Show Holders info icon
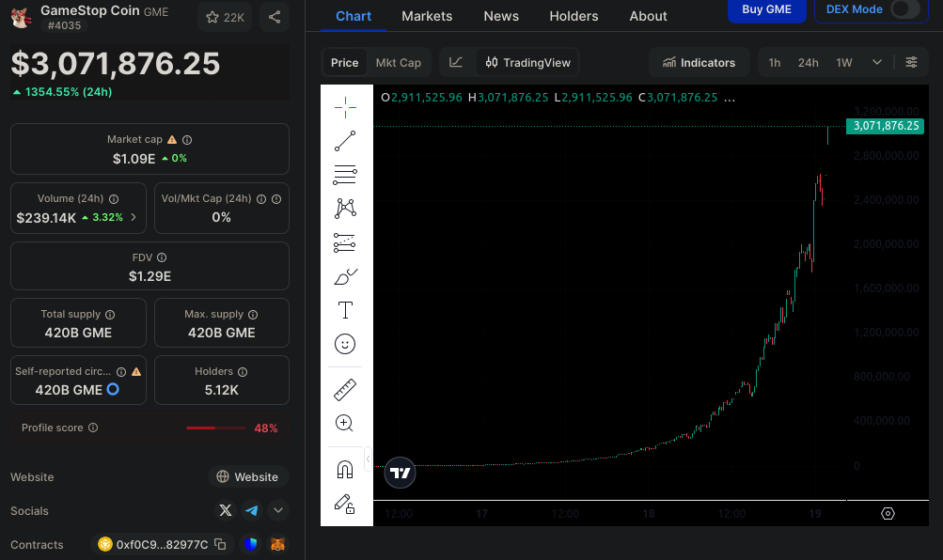This screenshot has width=943, height=560. point(243,372)
